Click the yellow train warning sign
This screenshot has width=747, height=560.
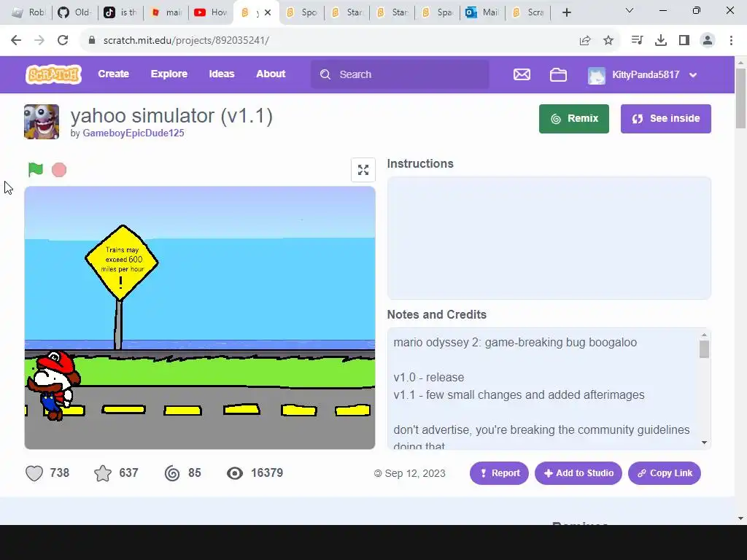[x=122, y=262]
